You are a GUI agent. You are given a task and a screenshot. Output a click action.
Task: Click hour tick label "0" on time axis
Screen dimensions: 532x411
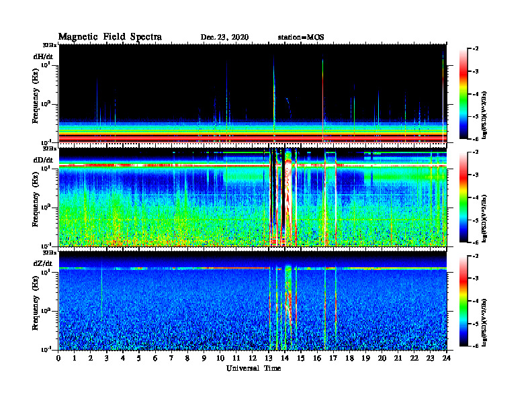point(58,359)
